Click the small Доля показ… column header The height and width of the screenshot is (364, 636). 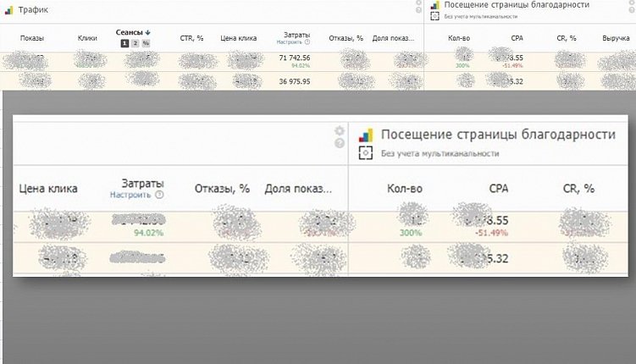coord(393,38)
